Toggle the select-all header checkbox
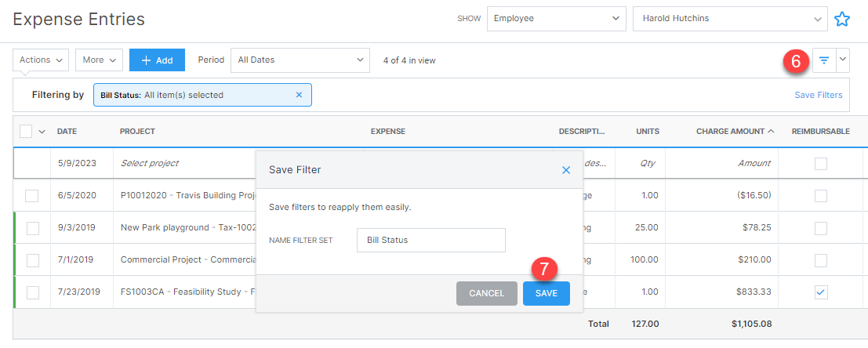The height and width of the screenshot is (348, 868). tap(26, 131)
